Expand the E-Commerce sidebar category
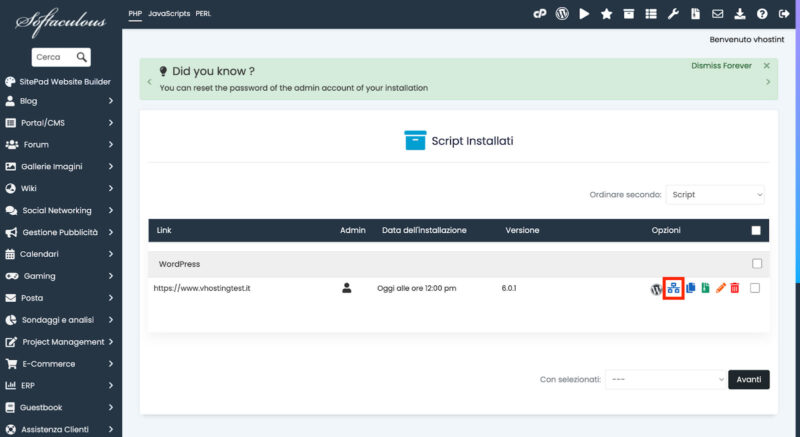The width and height of the screenshot is (800, 437). [60, 364]
